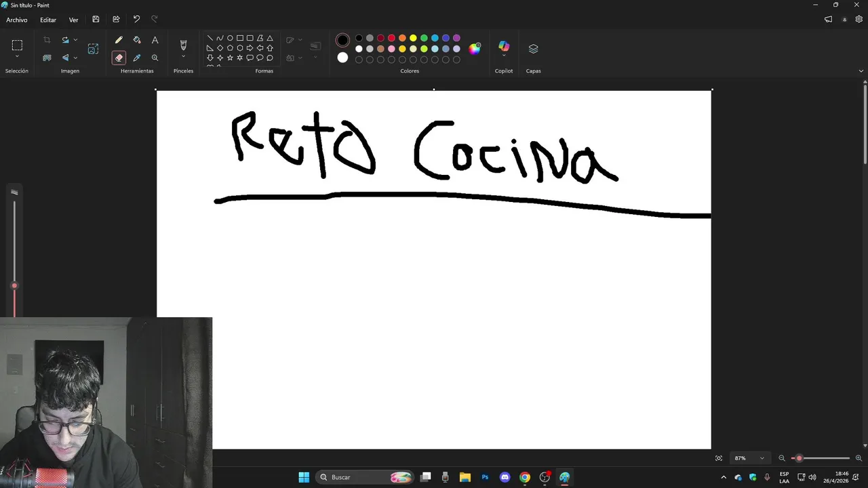The width and height of the screenshot is (868, 488).
Task: Click the Crop icon
Action: 47,40
